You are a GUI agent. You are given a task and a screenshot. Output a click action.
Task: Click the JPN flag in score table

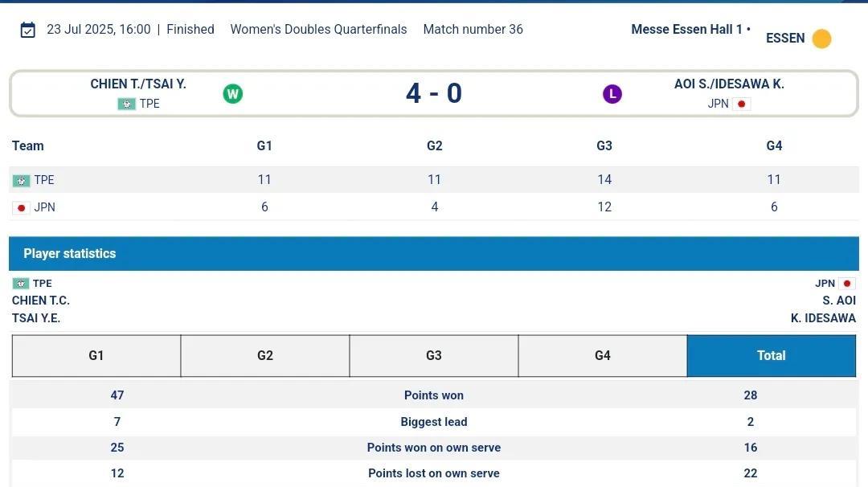[x=21, y=207]
